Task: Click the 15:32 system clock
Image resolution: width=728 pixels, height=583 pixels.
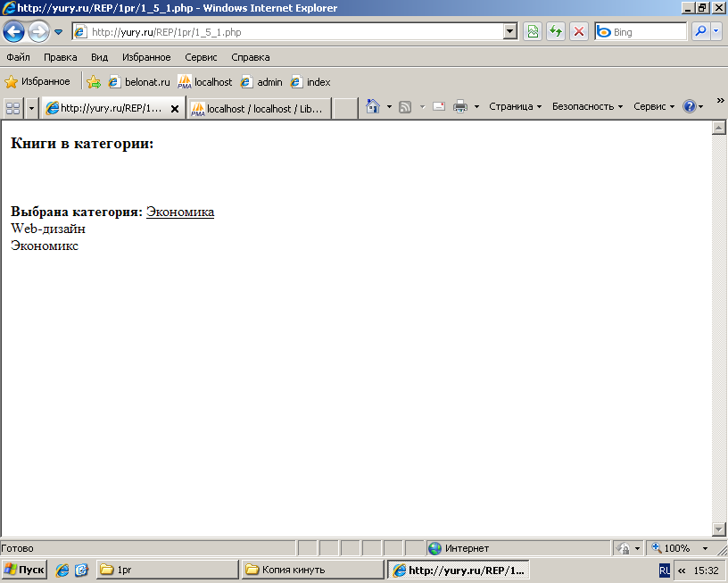Action: pyautogui.click(x=707, y=570)
